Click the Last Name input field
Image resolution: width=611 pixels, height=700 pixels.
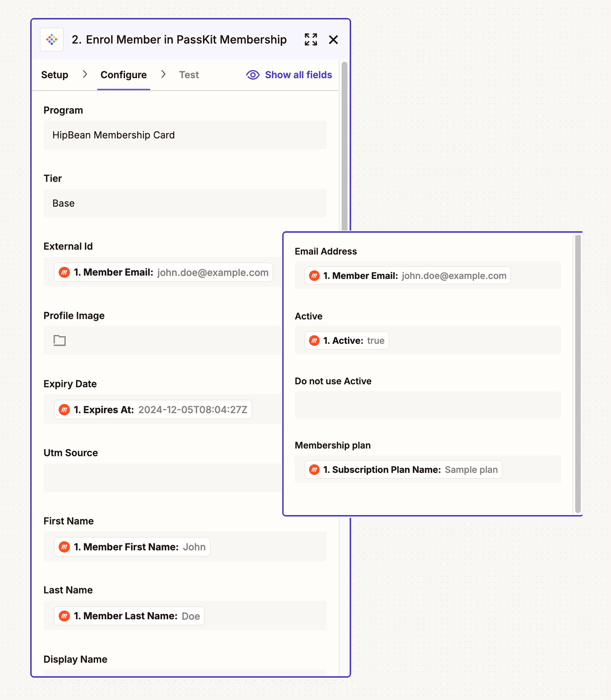pos(185,616)
